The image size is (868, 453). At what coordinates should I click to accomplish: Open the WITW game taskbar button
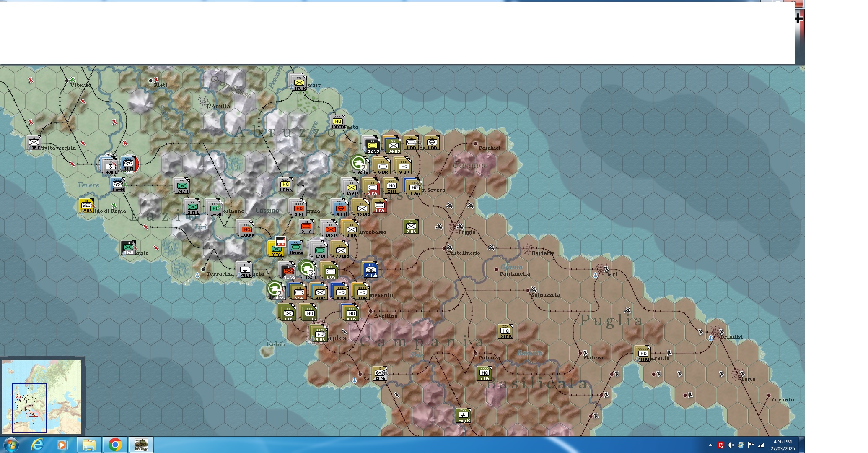click(141, 445)
